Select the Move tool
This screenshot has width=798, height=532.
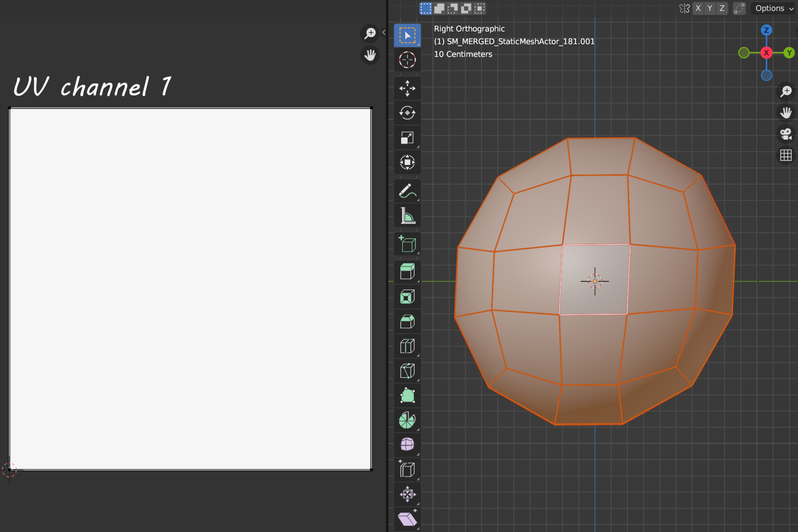tap(407, 89)
